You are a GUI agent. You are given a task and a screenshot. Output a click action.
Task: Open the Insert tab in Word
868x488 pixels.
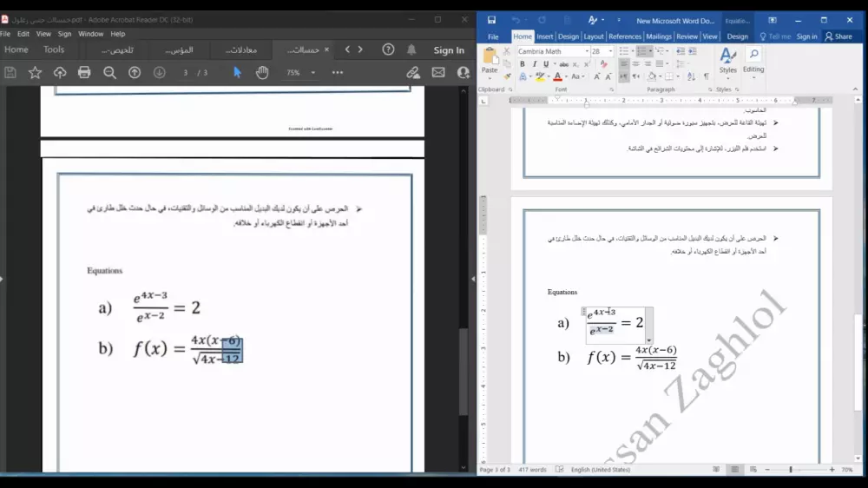click(545, 36)
